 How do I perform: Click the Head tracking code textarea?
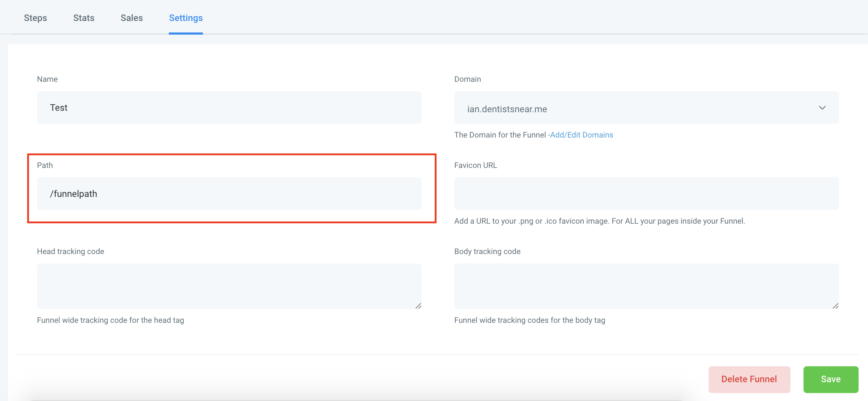point(229,286)
